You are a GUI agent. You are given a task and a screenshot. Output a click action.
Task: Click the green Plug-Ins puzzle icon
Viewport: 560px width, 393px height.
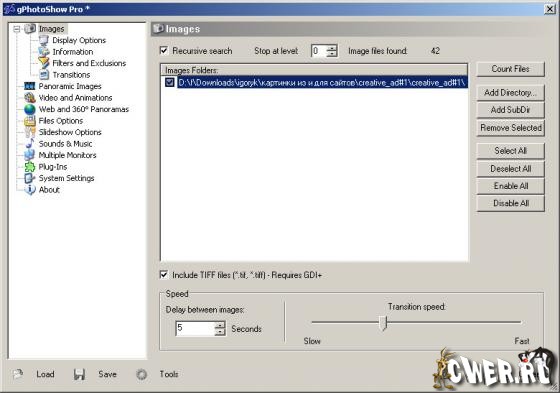pyautogui.click(x=29, y=167)
